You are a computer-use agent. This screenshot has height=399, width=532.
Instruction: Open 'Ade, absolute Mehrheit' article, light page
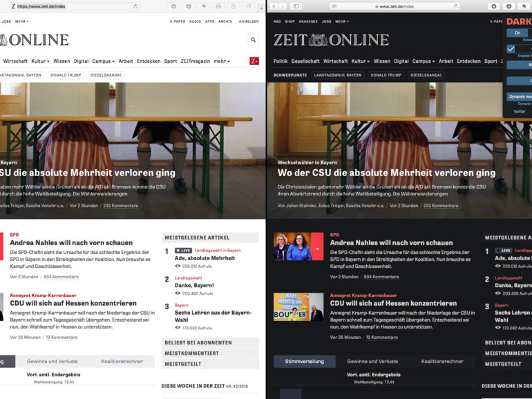click(x=205, y=258)
